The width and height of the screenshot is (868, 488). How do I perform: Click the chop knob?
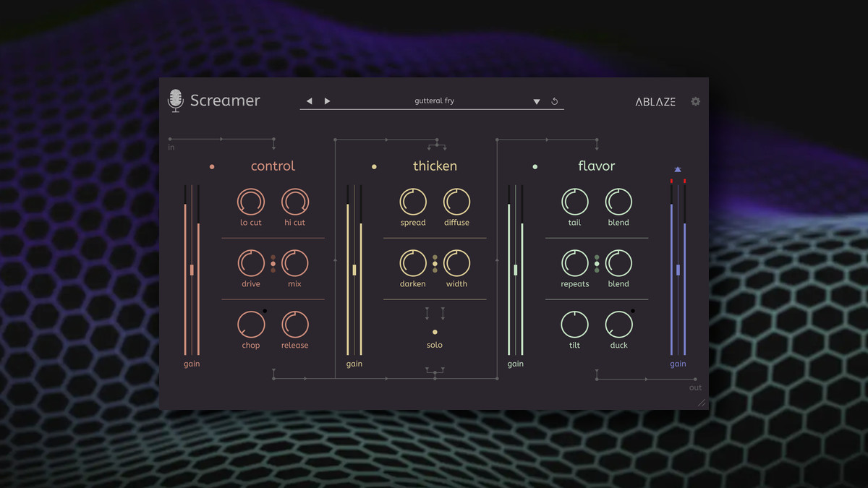pos(251,325)
